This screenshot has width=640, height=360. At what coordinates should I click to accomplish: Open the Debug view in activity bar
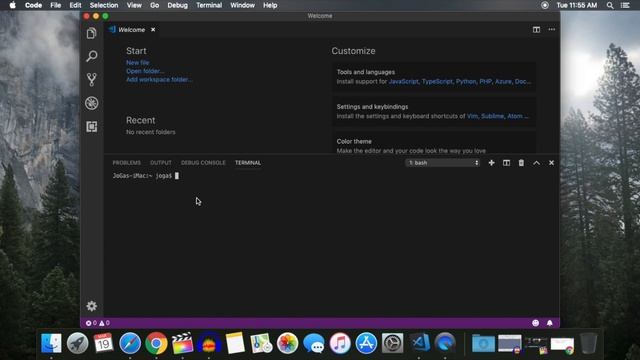(x=91, y=103)
